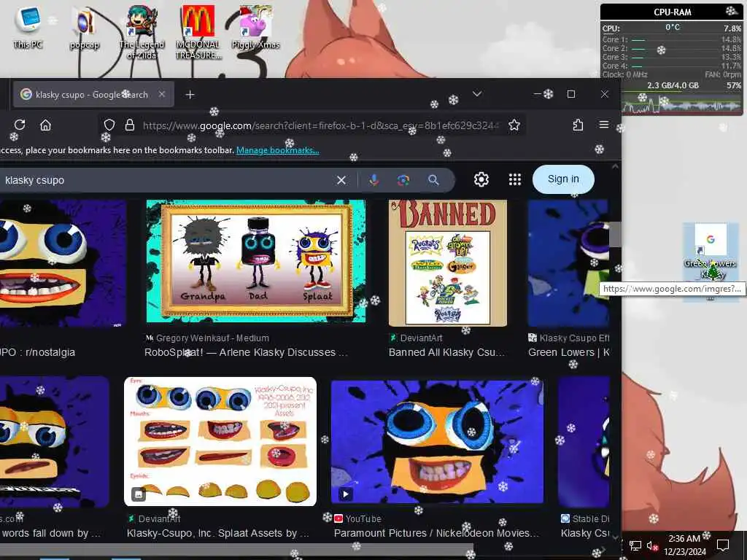Select The Legend of Zilda shortcut
Viewport: 747px width, 560px height.
point(142,34)
